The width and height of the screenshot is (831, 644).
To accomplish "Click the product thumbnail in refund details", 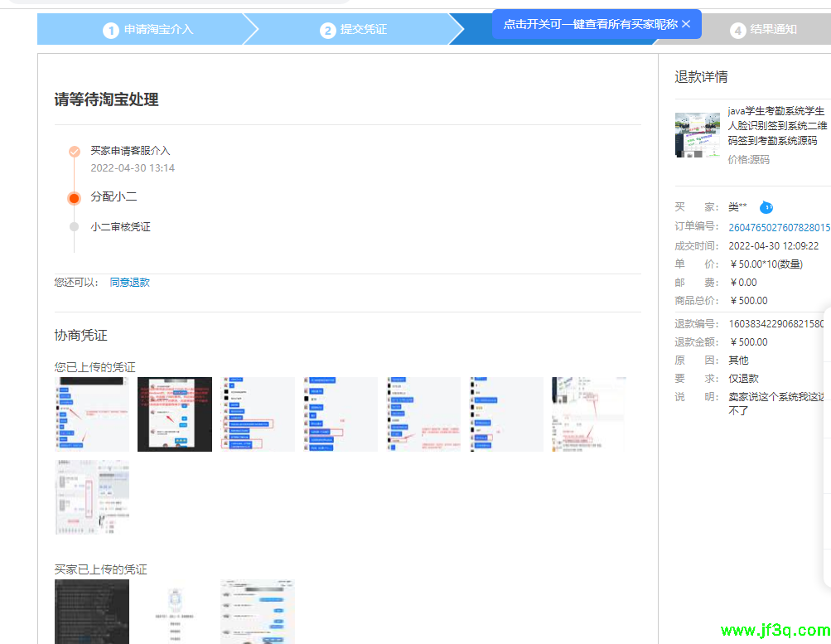I will [x=697, y=134].
